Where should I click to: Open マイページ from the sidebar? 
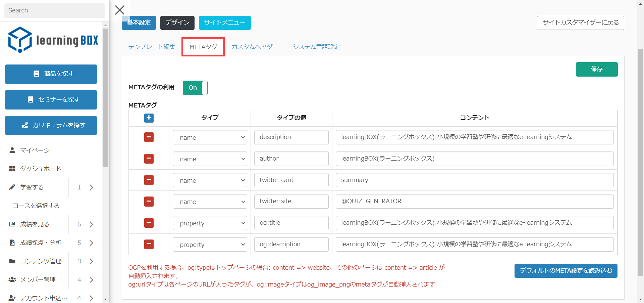(x=35, y=150)
